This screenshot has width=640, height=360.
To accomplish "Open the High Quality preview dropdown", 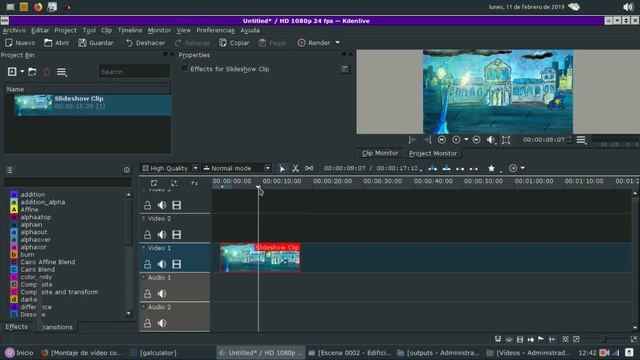I will [170, 168].
